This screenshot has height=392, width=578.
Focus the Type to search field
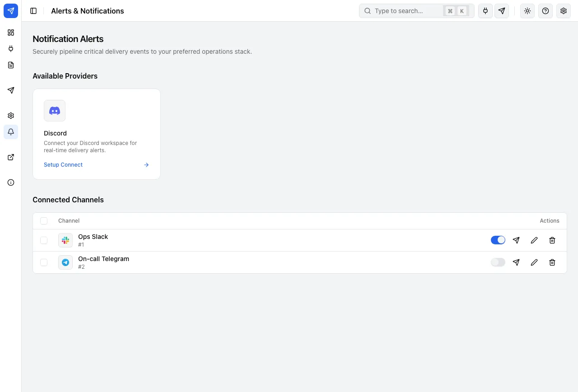(416, 11)
